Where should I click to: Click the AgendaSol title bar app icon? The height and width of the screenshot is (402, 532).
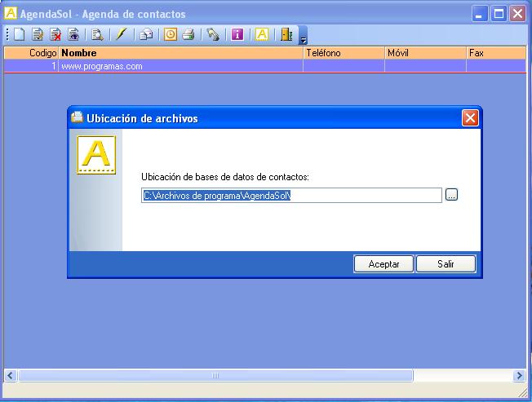click(11, 13)
